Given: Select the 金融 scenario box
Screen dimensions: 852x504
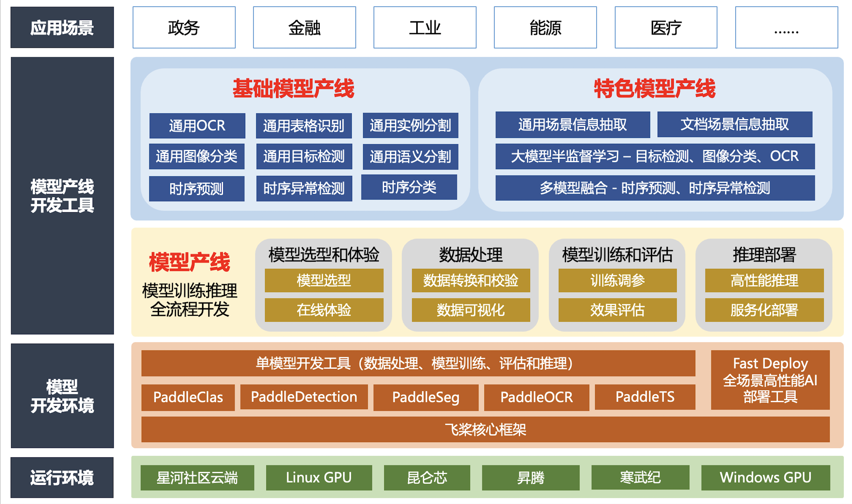Looking at the screenshot, I should [x=304, y=28].
